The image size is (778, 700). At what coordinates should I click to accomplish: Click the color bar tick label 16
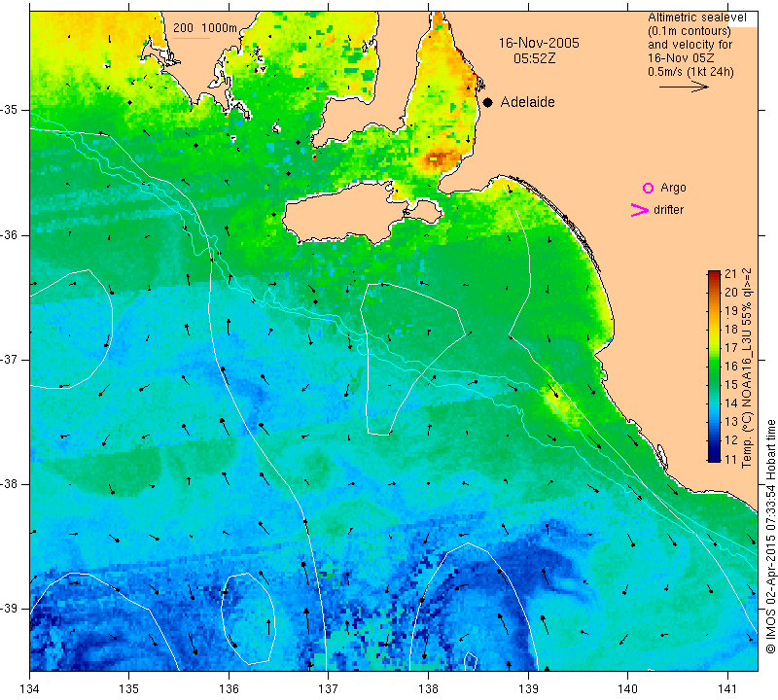coord(731,367)
